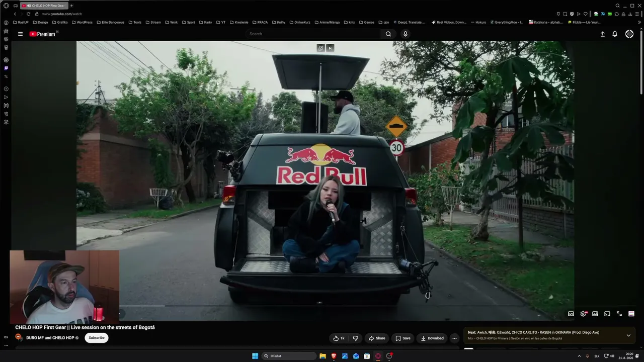
Task: Click the rightmost player control icon
Action: coord(631,314)
